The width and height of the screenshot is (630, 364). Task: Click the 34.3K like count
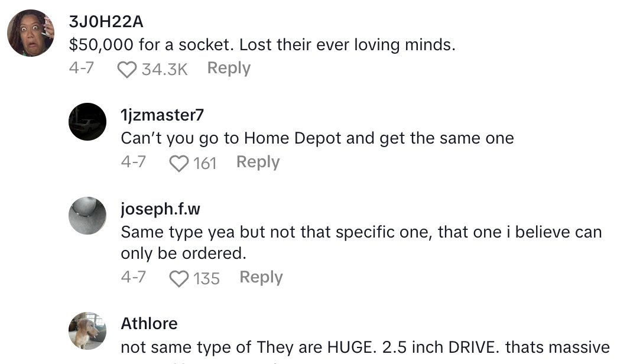tap(164, 70)
